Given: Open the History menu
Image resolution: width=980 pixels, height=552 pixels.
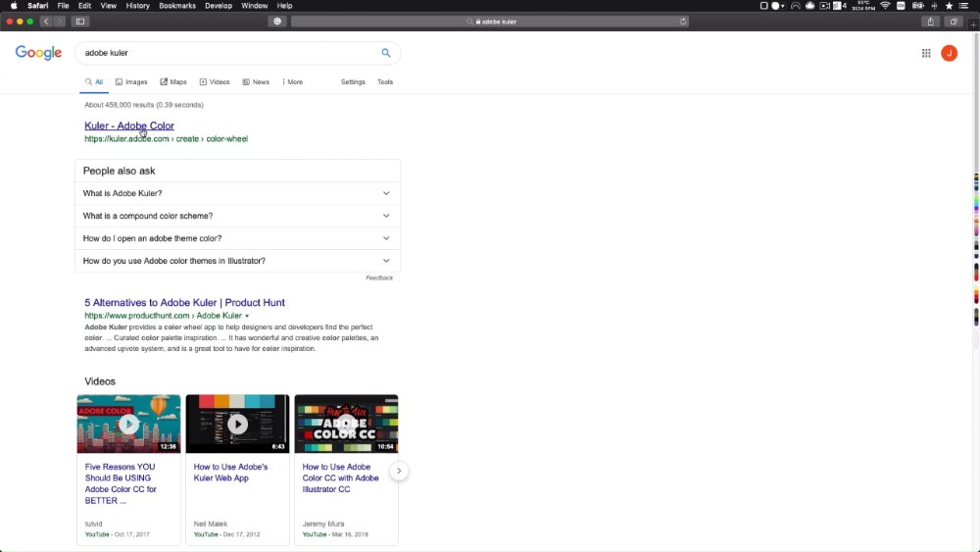Looking at the screenshot, I should coord(137,6).
